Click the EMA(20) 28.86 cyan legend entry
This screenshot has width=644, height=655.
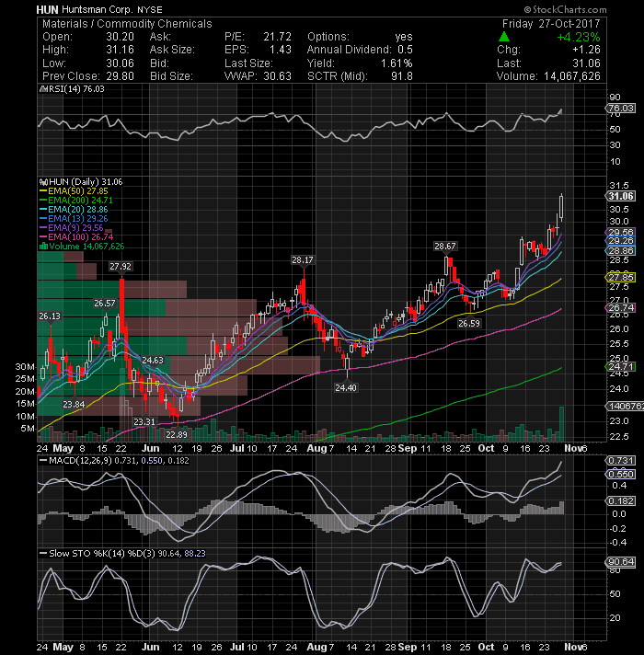tap(74, 209)
